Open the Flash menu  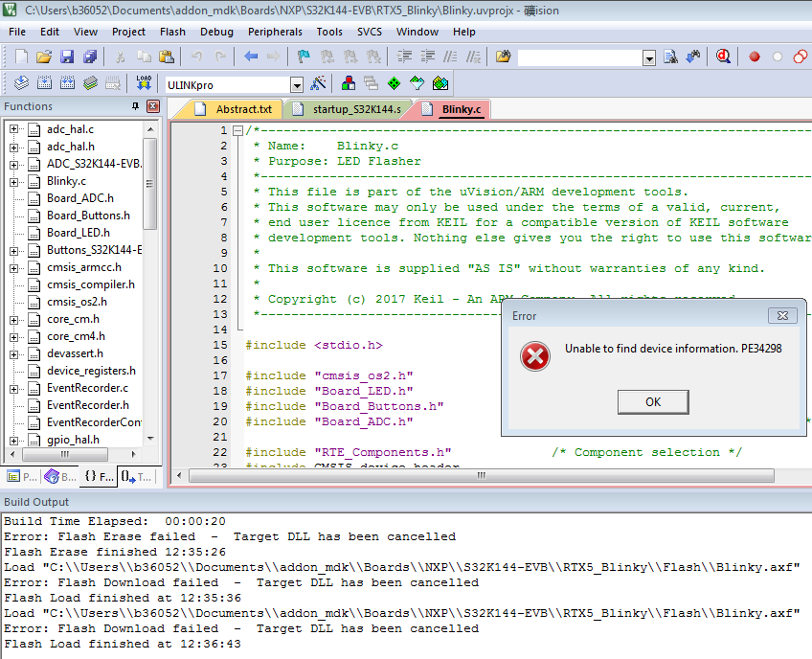coord(172,32)
